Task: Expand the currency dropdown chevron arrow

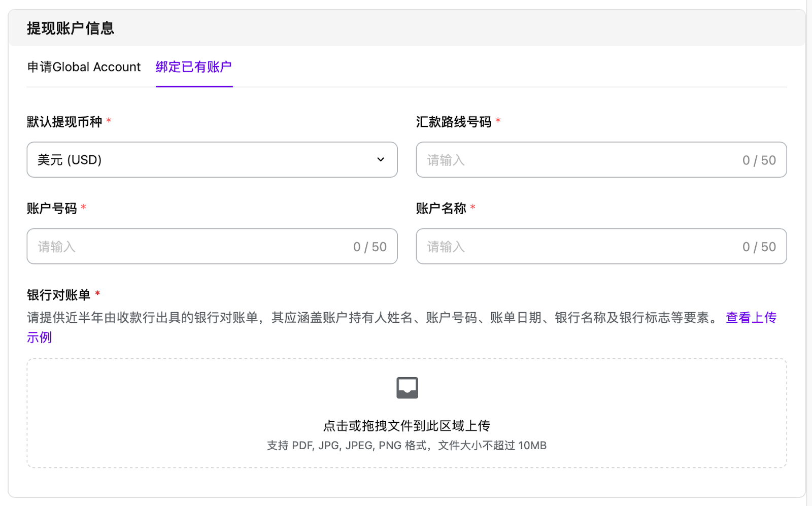Action: (381, 160)
